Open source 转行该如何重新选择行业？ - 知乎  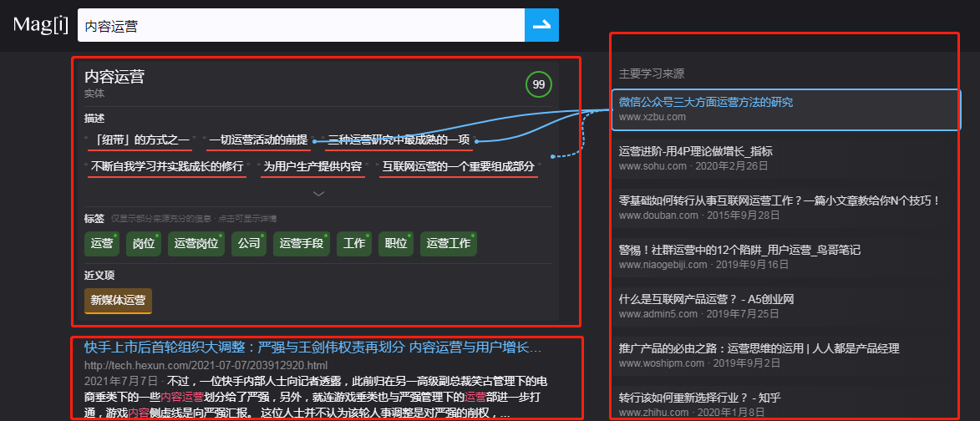[700, 398]
